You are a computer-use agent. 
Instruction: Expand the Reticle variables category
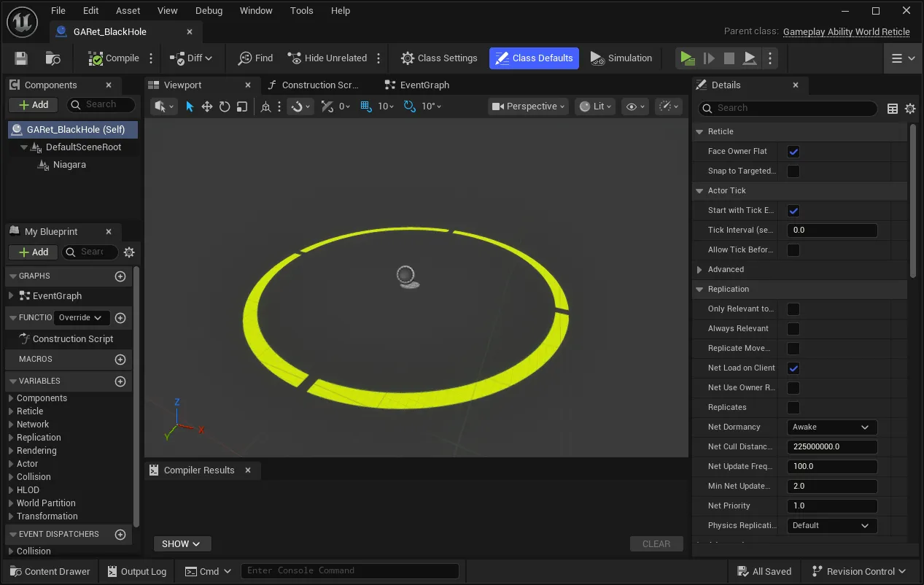click(11, 411)
